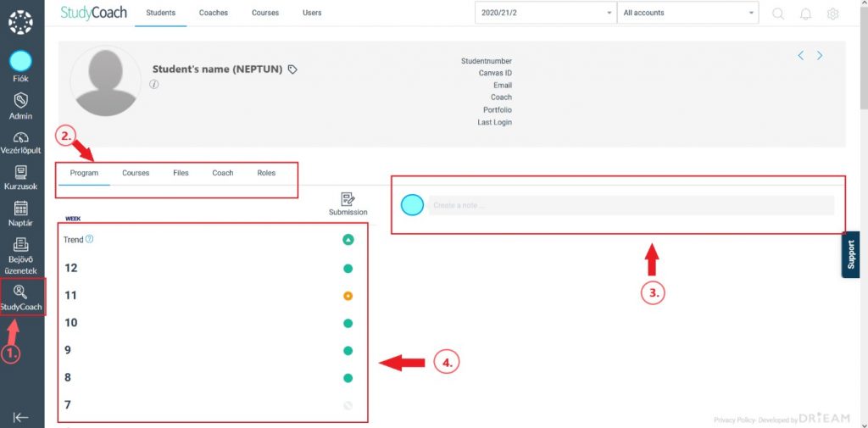Click the Submission column icon
This screenshot has height=428, width=868.
[348, 199]
